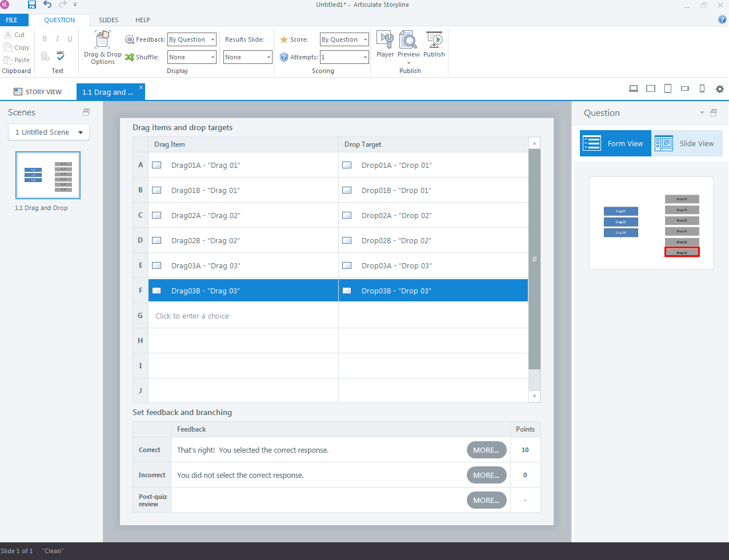This screenshot has height=560, width=729.
Task: Click MORE button for Incorrect feedback
Action: 486,475
